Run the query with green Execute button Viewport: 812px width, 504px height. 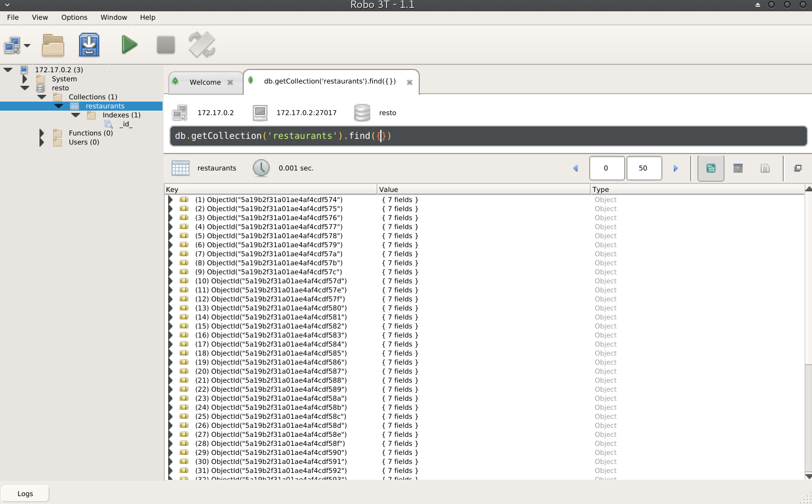tap(130, 45)
